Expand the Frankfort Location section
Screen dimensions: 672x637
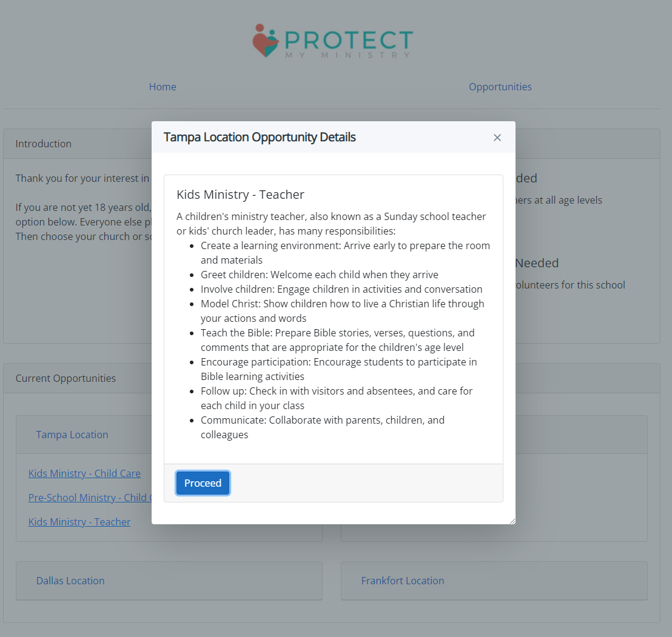click(403, 581)
